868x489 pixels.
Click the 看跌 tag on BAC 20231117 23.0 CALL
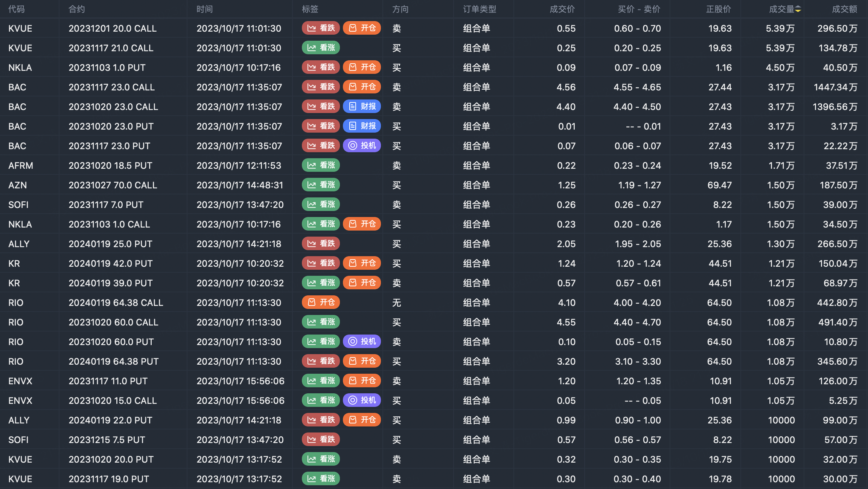pos(321,87)
